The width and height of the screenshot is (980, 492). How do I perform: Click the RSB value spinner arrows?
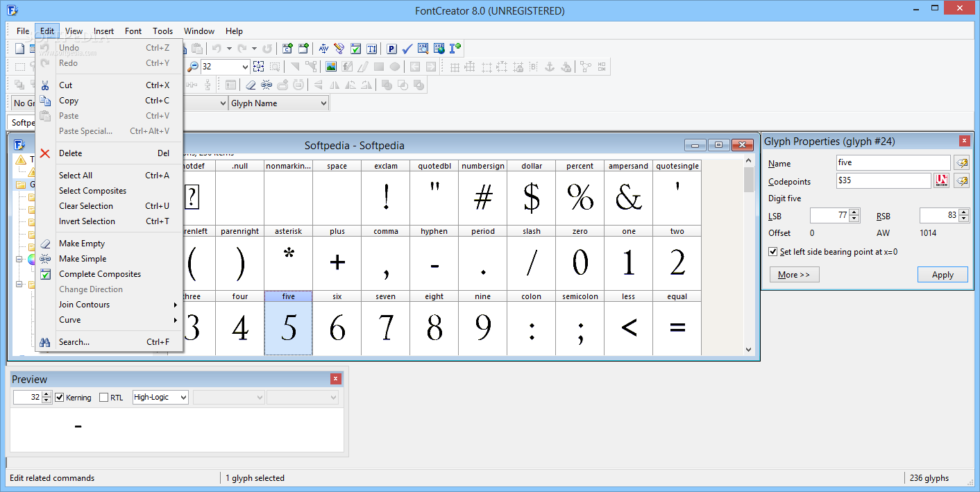963,216
